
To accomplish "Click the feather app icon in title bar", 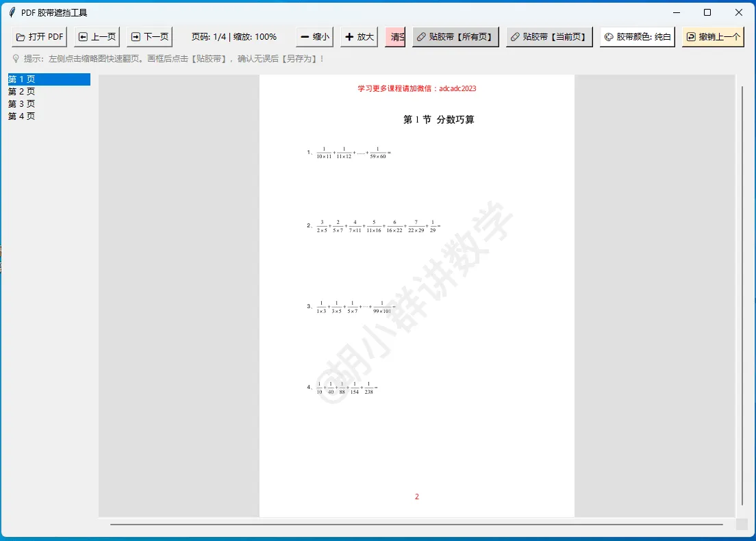I will [x=12, y=12].
